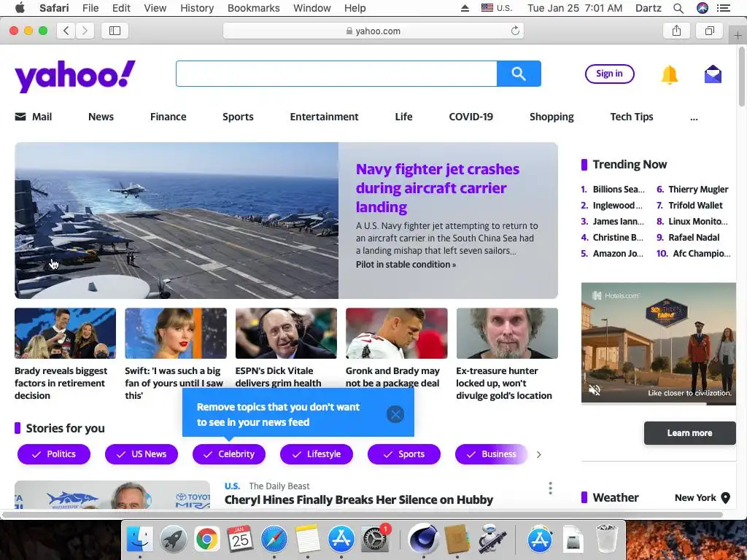747x560 pixels.
Task: Click the blue search magnifier button
Action: tap(519, 74)
